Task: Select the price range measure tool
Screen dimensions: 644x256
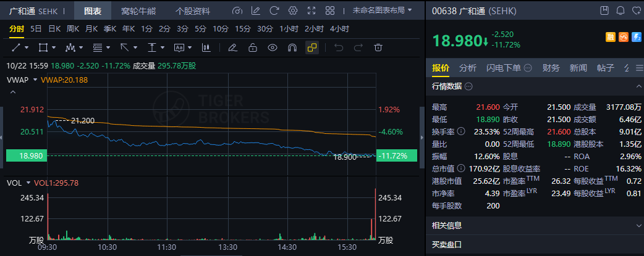Action: (x=152, y=47)
